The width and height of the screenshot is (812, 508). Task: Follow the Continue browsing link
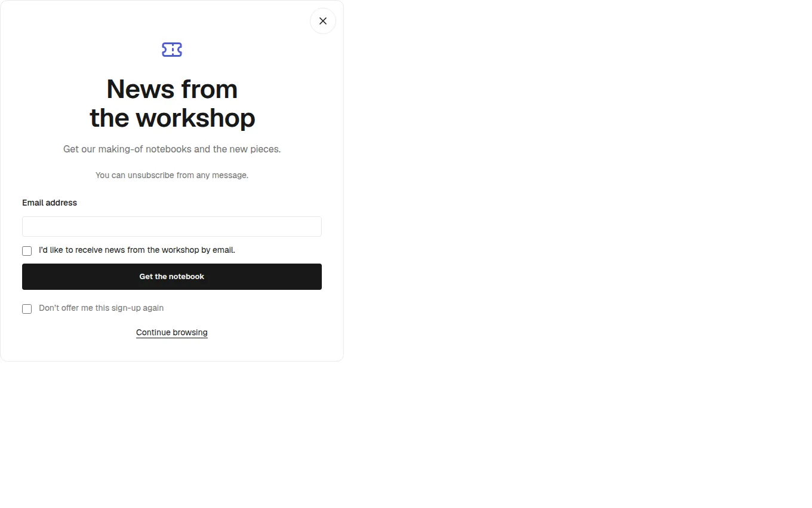tap(172, 332)
